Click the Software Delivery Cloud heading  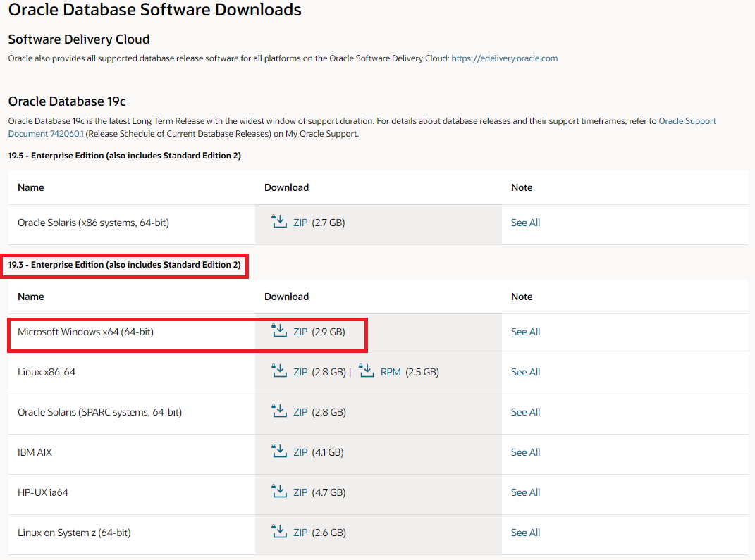point(79,39)
